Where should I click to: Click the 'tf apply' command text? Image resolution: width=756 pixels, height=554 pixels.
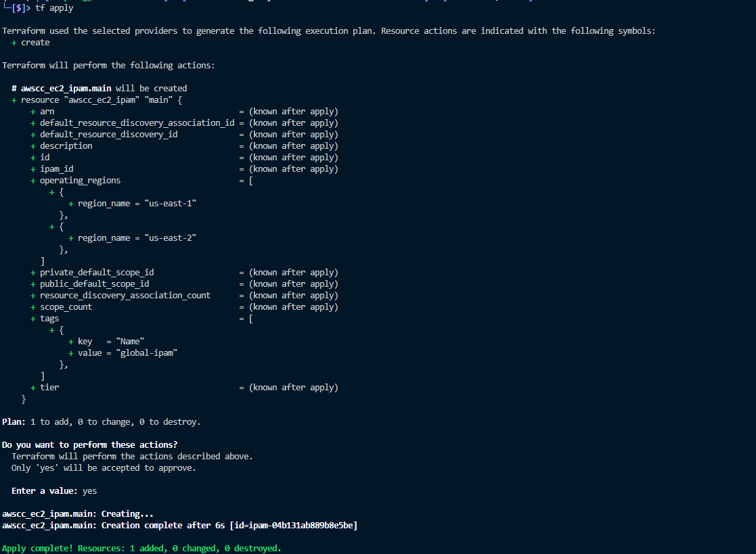coord(54,8)
